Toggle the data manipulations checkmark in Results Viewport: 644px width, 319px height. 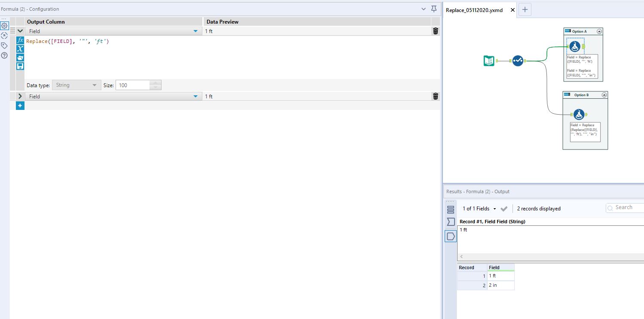[504, 209]
